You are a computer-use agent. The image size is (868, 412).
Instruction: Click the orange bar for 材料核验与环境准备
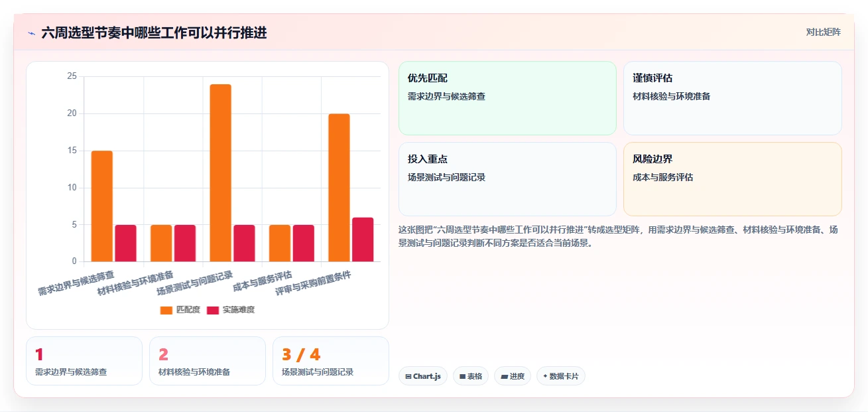click(161, 243)
